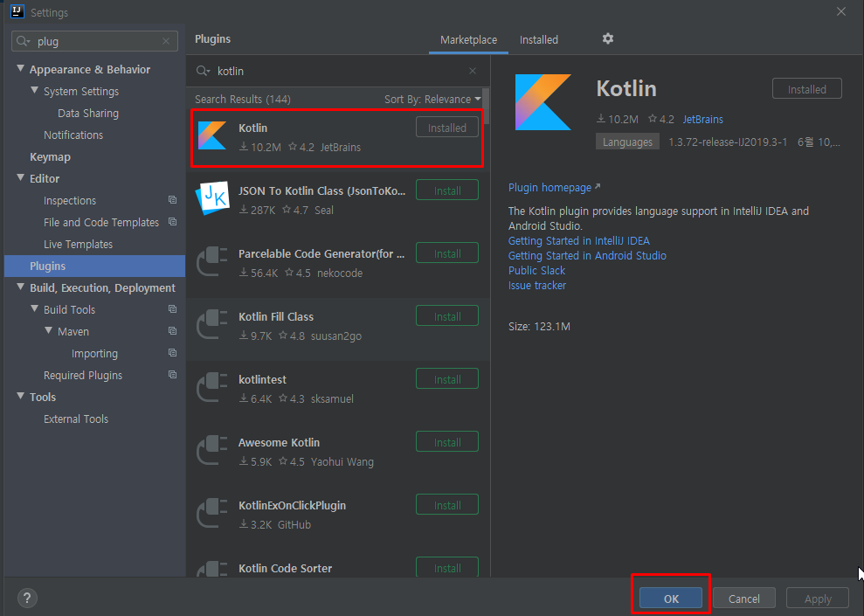Collapse the Appearance & Behavior section

click(x=20, y=68)
